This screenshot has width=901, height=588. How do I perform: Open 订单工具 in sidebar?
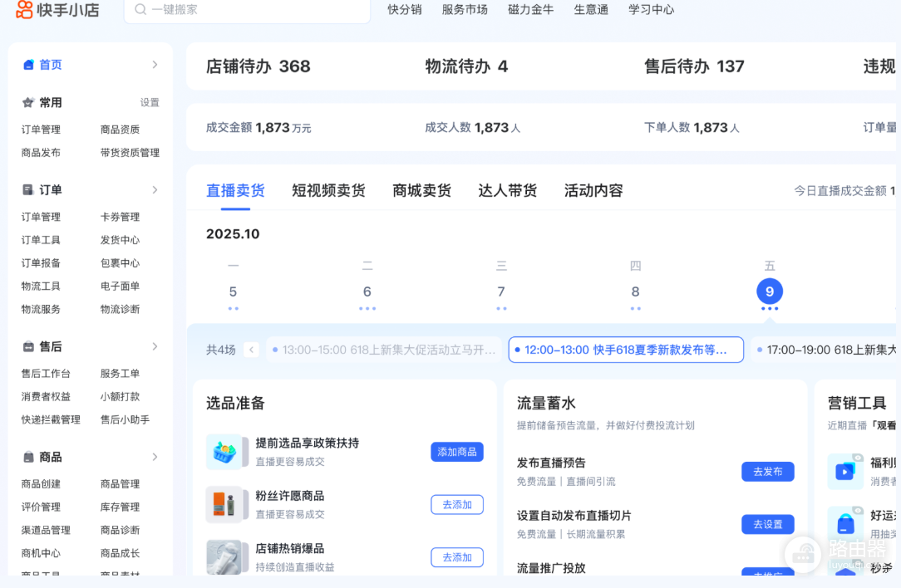[41, 240]
